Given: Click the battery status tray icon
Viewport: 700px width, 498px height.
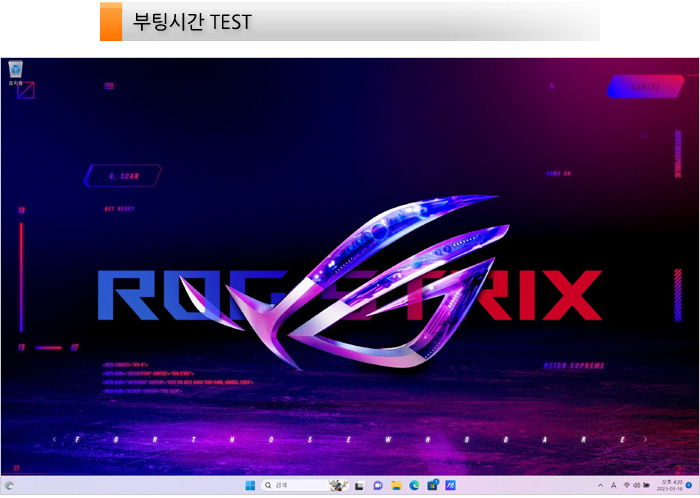Looking at the screenshot, I should coord(646,485).
